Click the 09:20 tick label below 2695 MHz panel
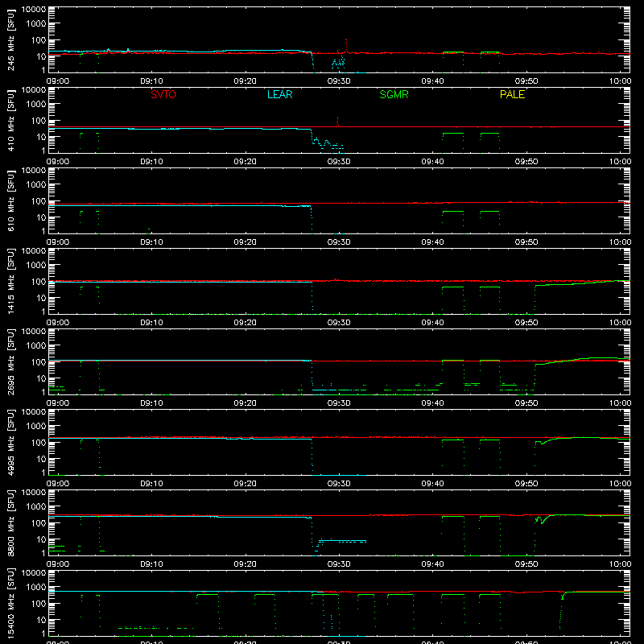The width and height of the screenshot is (644, 644). 246,403
